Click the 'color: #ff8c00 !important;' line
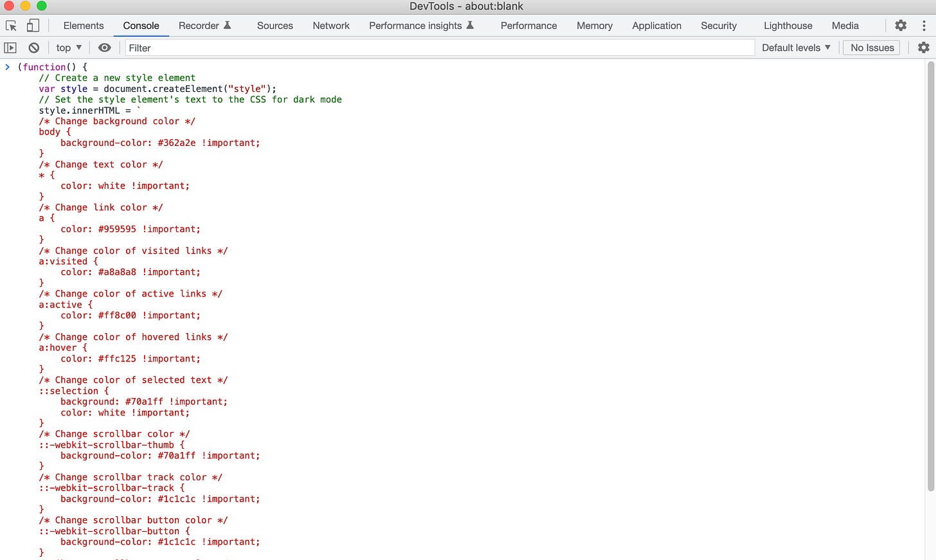 coord(130,315)
